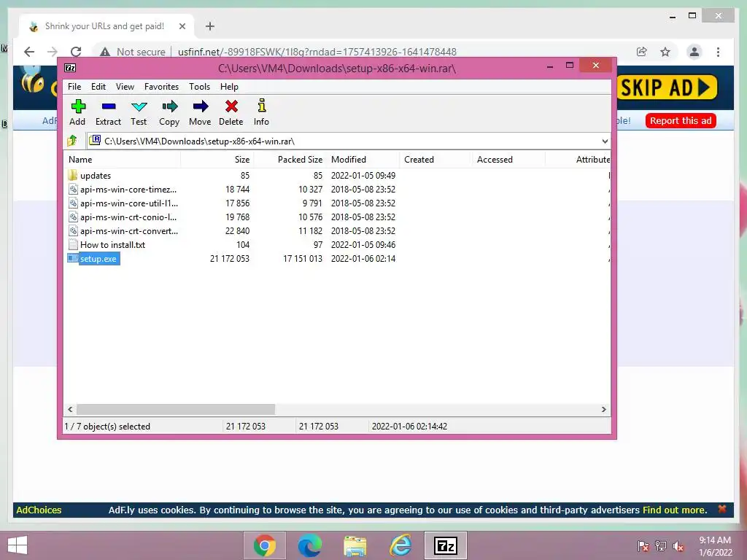Sort by the Name column header
This screenshot has height=560, width=747.
coord(122,160)
